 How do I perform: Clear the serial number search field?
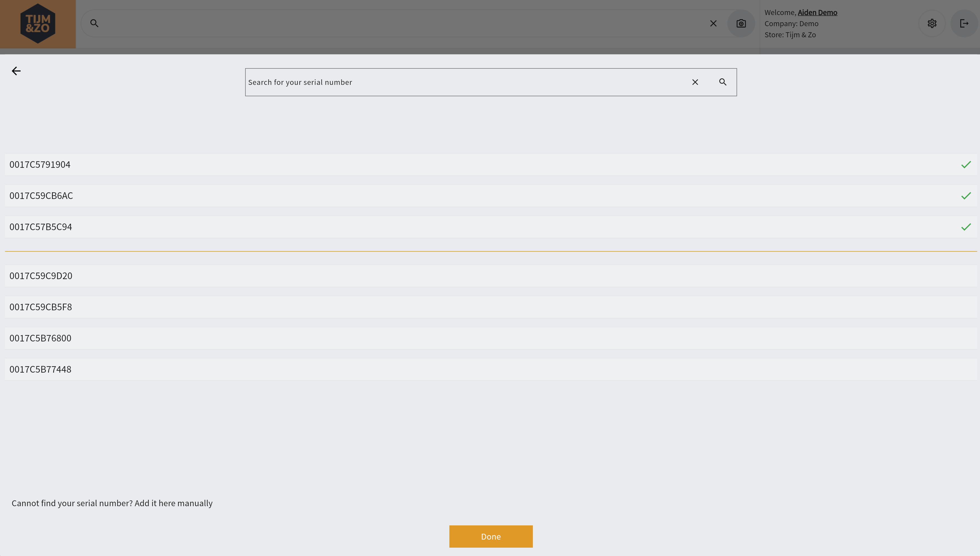(695, 82)
